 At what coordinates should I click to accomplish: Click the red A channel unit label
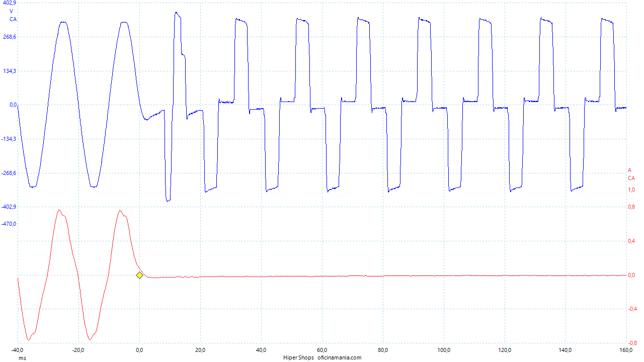pyautogui.click(x=629, y=170)
